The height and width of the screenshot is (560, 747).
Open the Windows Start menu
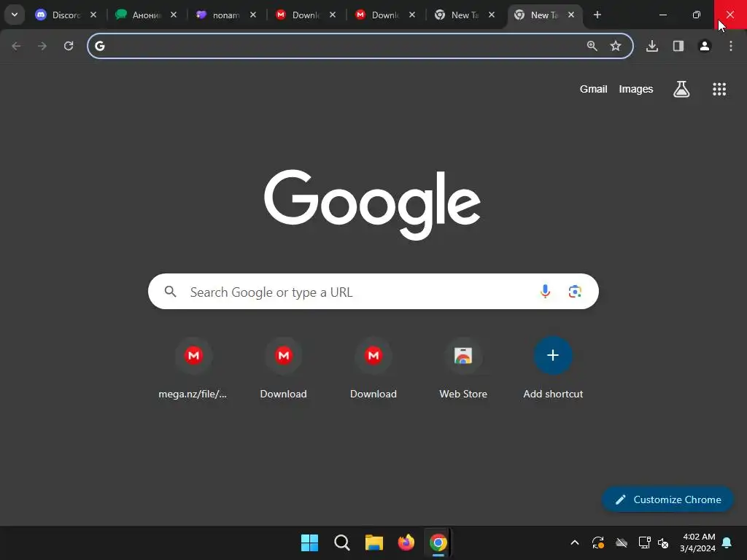309,542
